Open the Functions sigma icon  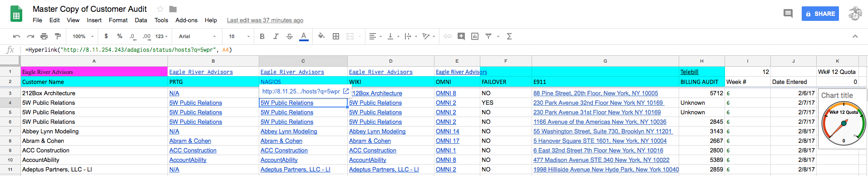point(509,36)
